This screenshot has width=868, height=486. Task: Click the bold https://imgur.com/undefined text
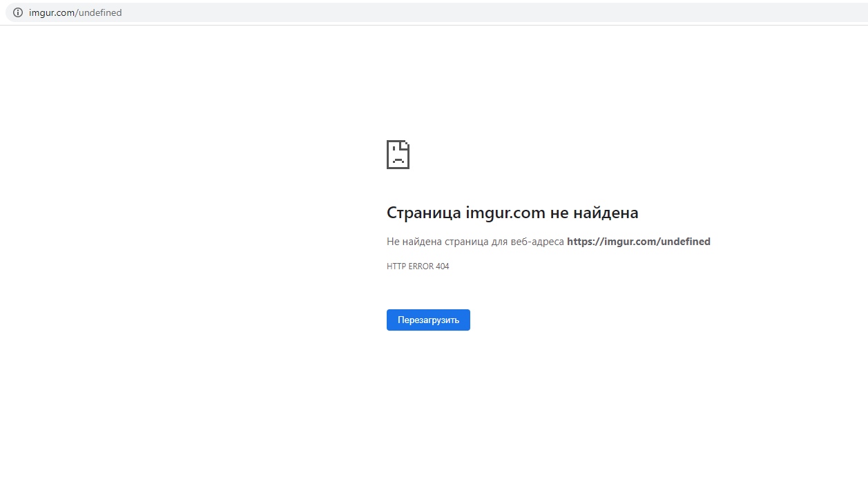[x=639, y=242]
